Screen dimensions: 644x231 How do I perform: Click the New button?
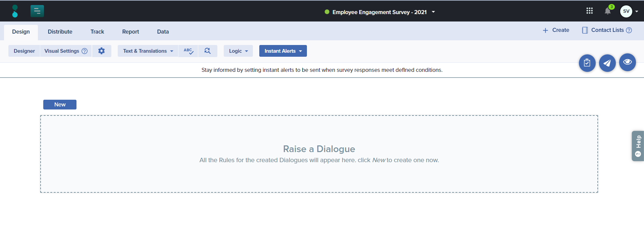point(60,104)
